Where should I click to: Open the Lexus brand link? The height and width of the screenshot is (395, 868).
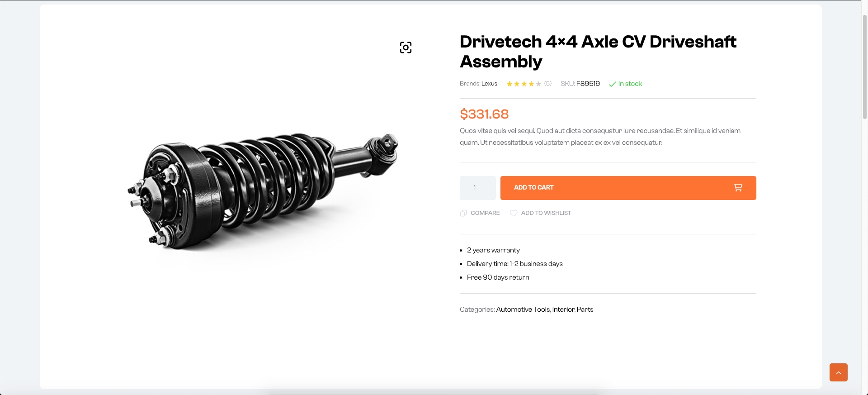pos(489,84)
